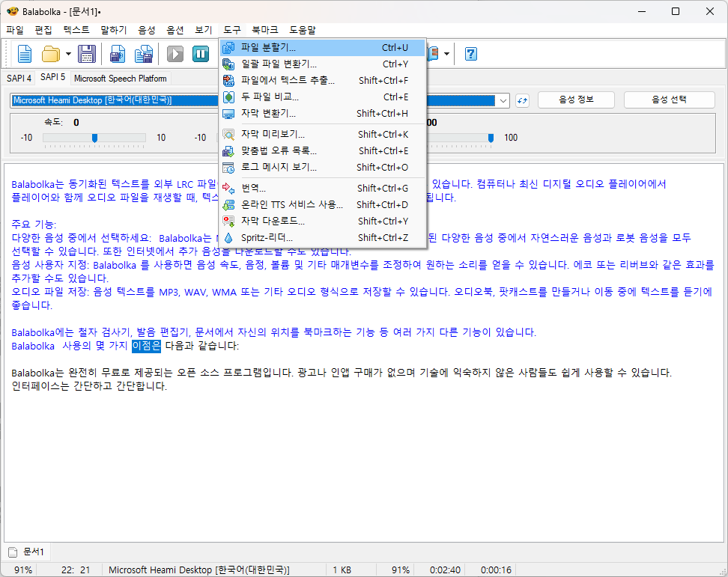Open 맞춤법 오류 목록 menu entry
The width and height of the screenshot is (728, 577).
click(322, 150)
